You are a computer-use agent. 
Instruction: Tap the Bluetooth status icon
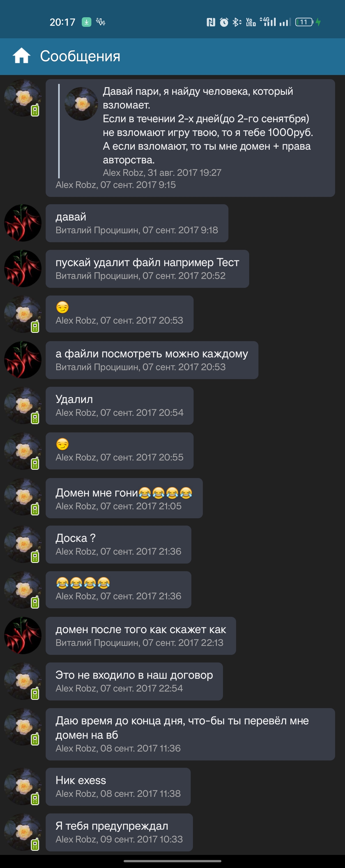pos(237,22)
